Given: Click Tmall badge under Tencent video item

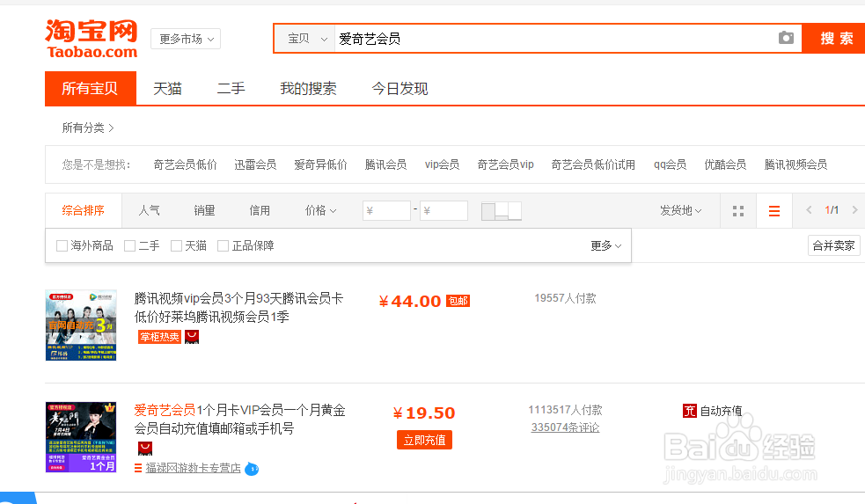Looking at the screenshot, I should click(192, 337).
